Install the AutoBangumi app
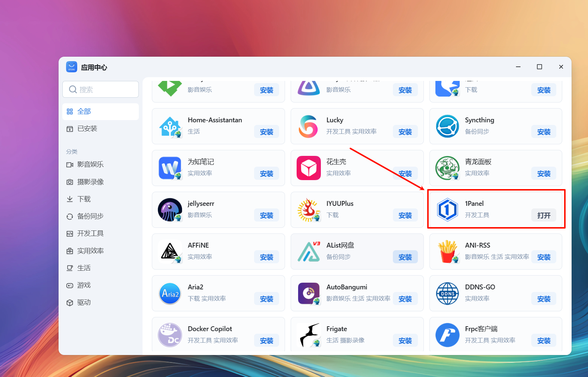This screenshot has width=588, height=377. point(405,299)
